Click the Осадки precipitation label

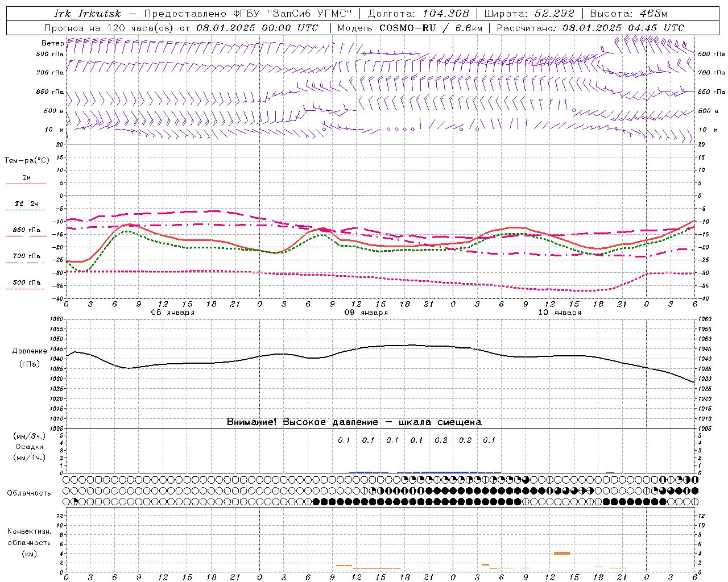pos(30,447)
